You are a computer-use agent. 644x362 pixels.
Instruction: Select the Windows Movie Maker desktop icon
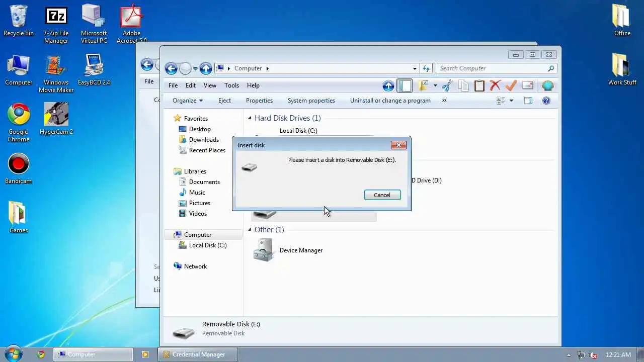pyautogui.click(x=56, y=74)
